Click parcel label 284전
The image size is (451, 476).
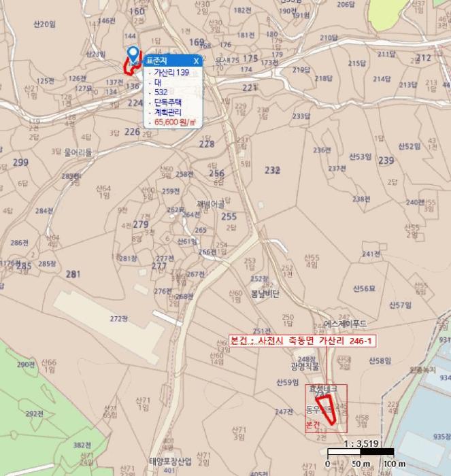(x=44, y=211)
